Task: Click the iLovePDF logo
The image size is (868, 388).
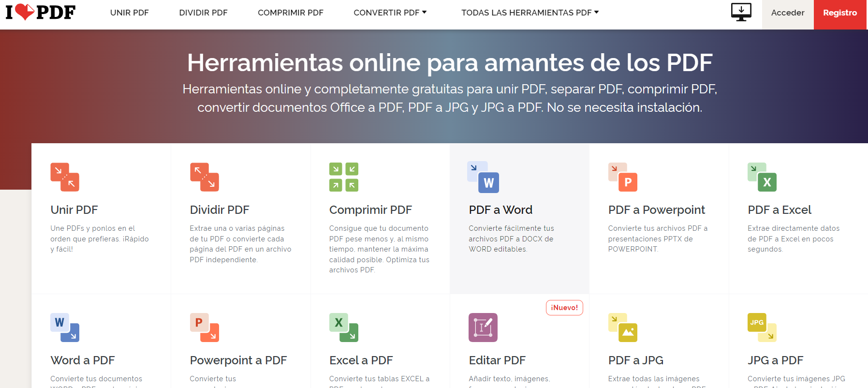Action: pyautogui.click(x=41, y=12)
